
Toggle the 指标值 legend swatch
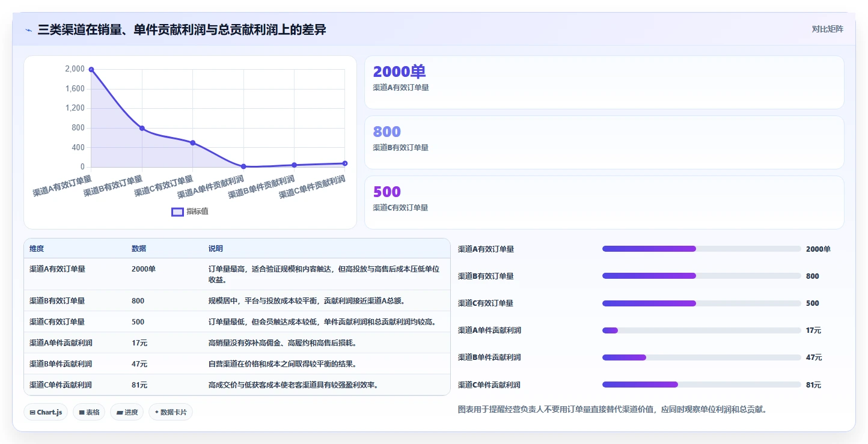177,211
